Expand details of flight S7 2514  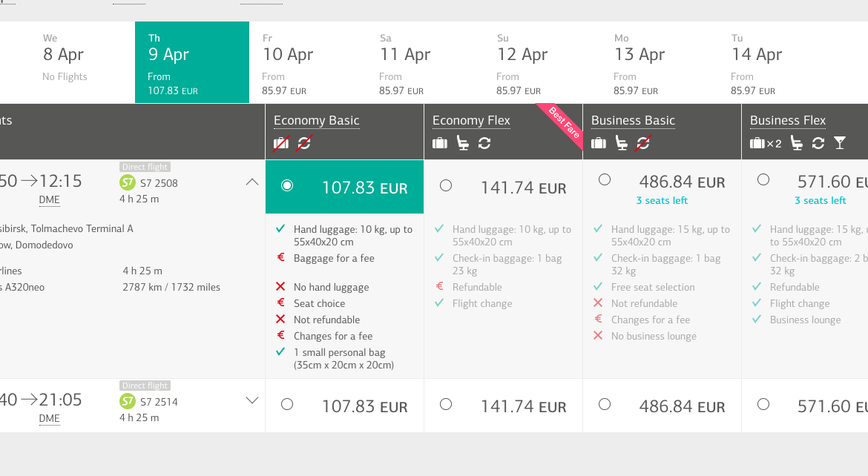point(252,400)
